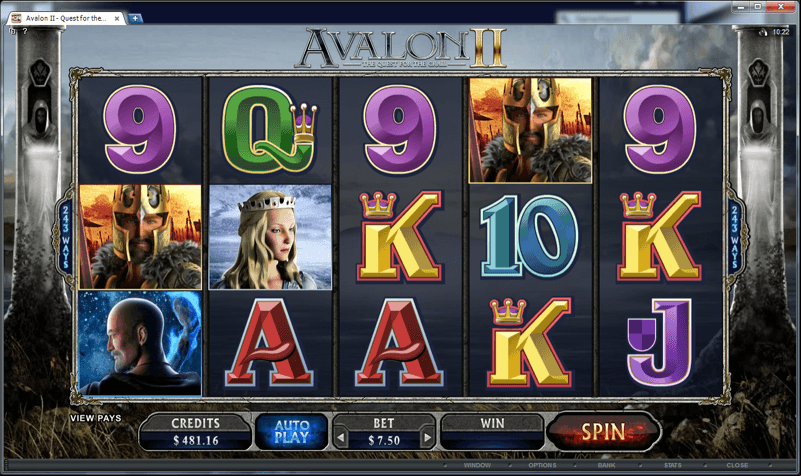Select the Avalon II - Quest tab
The height and width of the screenshot is (476, 801).
point(65,18)
